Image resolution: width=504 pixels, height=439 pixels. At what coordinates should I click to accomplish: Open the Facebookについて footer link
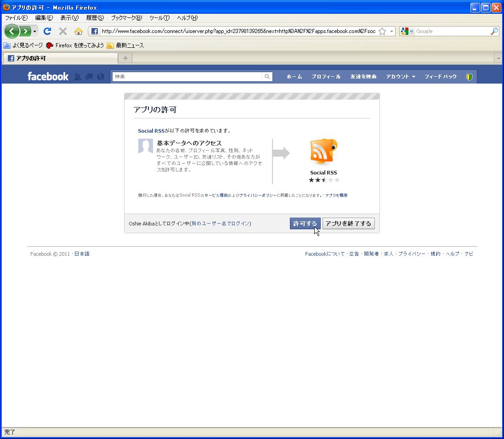[x=325, y=254]
